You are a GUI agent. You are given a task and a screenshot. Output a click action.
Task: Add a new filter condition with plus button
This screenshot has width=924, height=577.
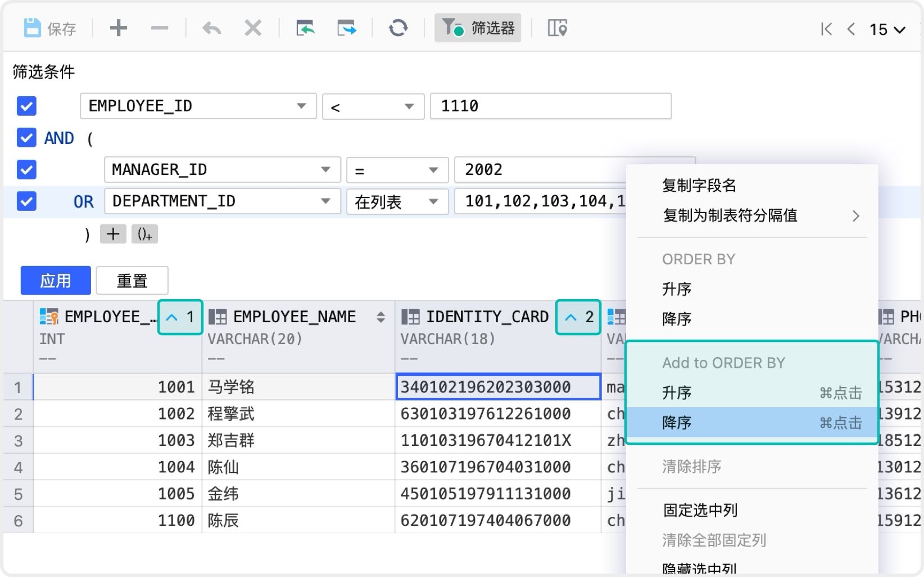click(113, 234)
